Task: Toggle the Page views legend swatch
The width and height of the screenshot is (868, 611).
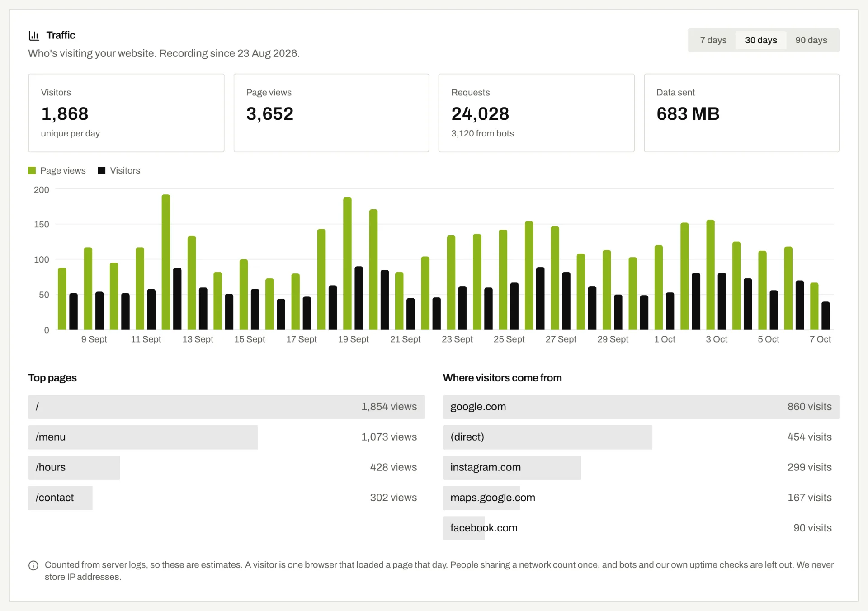Action: point(32,170)
